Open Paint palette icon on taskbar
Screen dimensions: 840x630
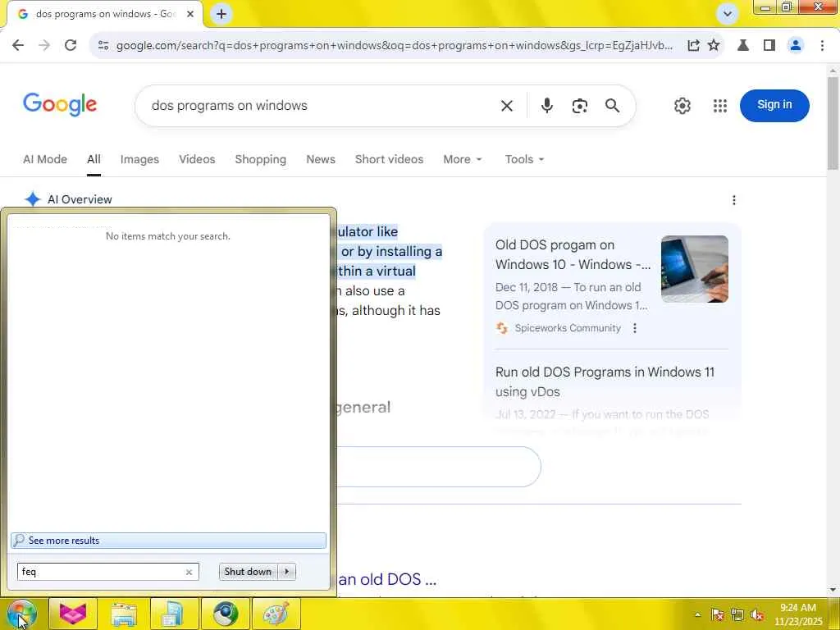click(276, 614)
